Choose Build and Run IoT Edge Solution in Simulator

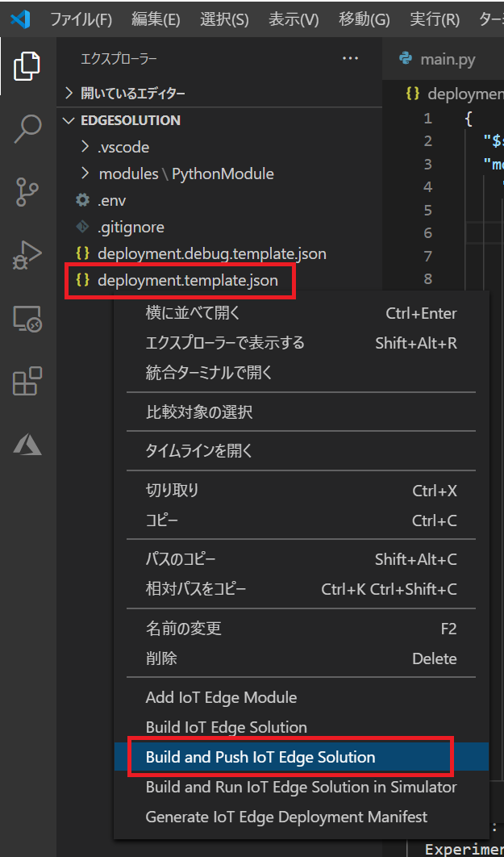pos(301,787)
